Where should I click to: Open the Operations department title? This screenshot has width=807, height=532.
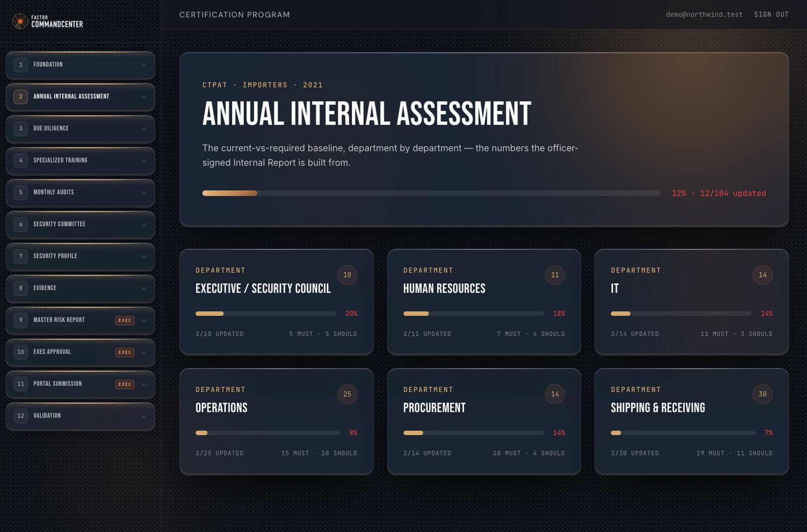[x=221, y=408]
